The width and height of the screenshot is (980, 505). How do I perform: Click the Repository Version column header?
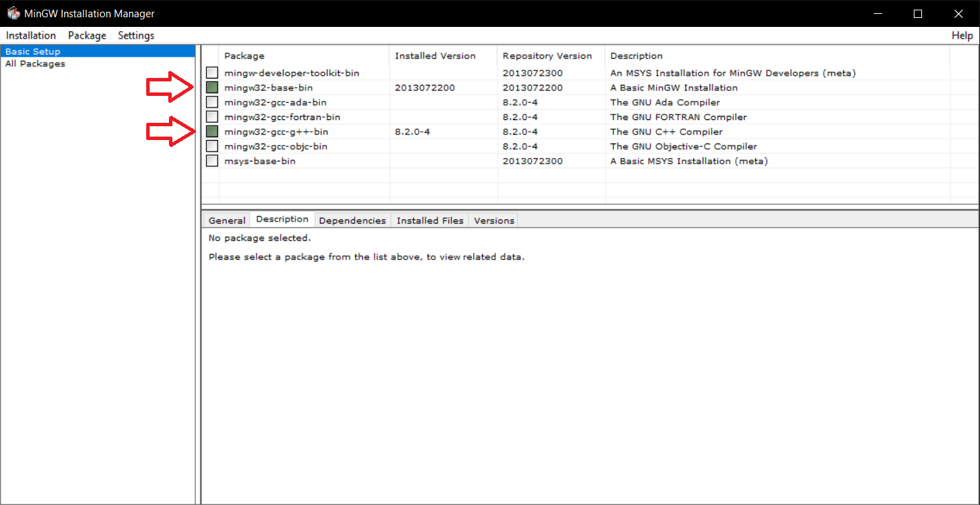pos(547,56)
